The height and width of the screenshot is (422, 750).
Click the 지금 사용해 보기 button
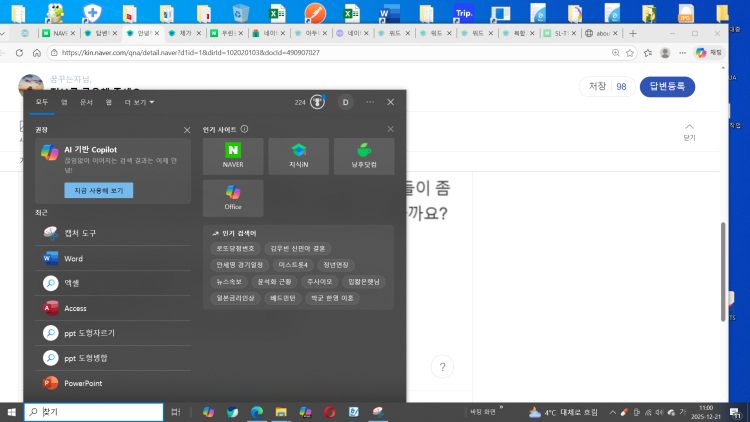click(x=98, y=190)
